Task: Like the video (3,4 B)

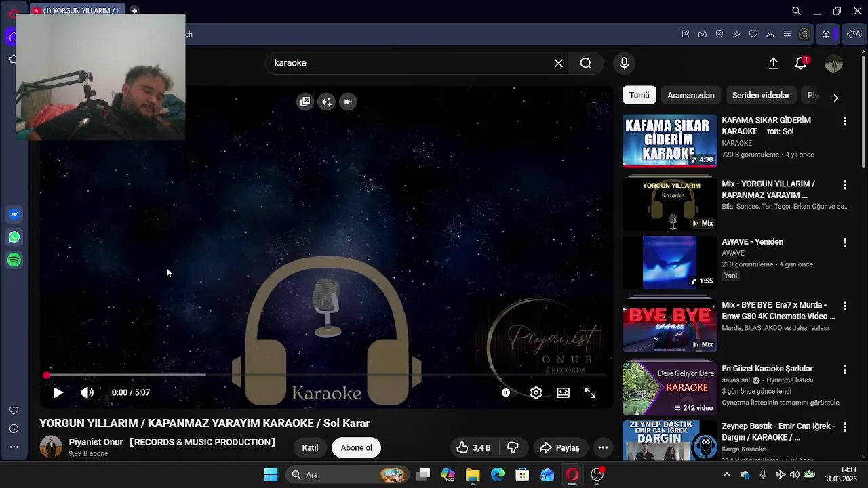Action: (x=473, y=447)
